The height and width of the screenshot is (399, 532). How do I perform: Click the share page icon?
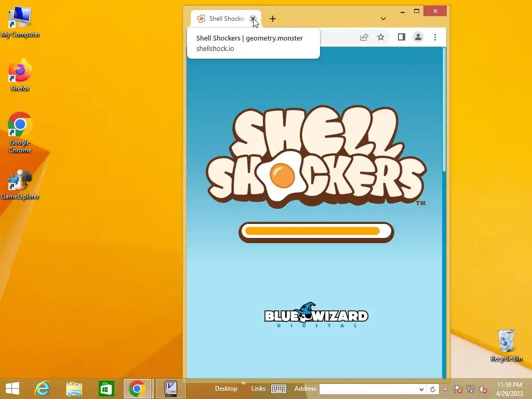tap(364, 37)
